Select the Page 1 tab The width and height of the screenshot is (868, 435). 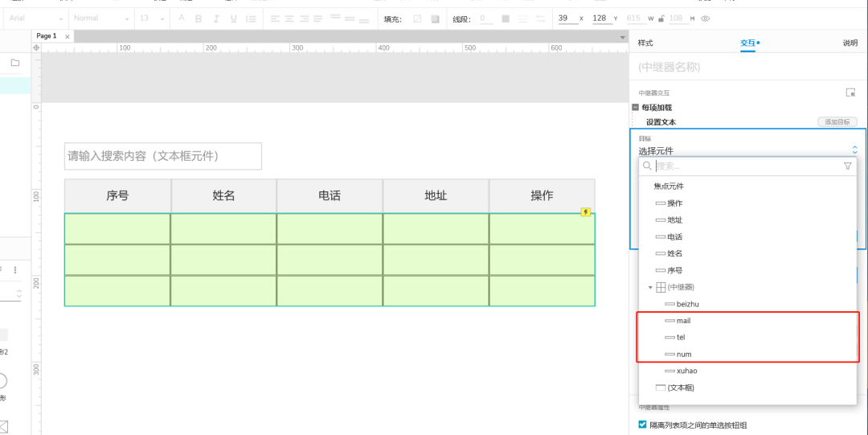[x=47, y=36]
